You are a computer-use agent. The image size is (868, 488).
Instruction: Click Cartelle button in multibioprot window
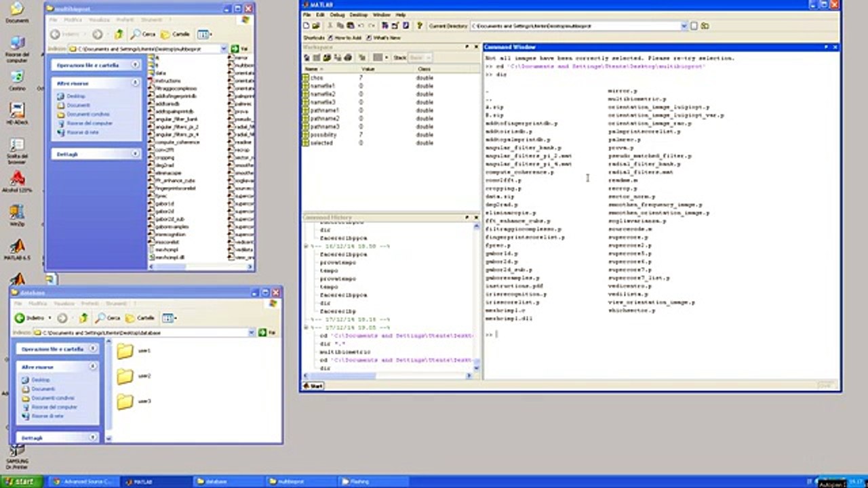(176, 34)
